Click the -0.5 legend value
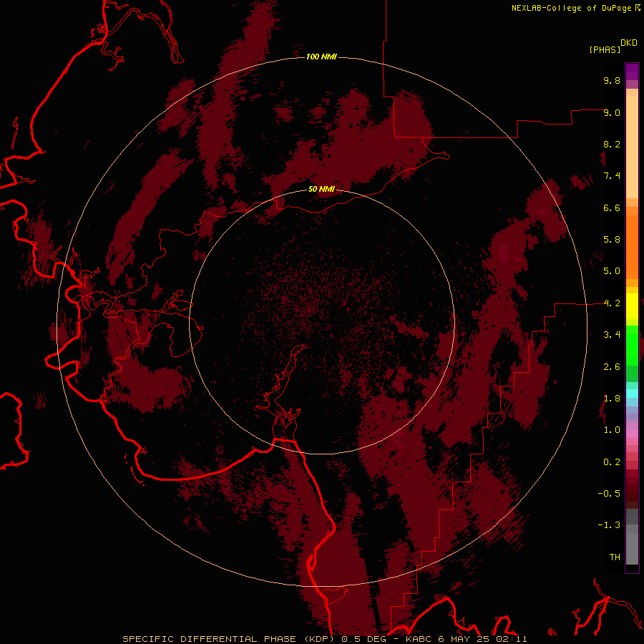The height and width of the screenshot is (644, 644). 609,494
